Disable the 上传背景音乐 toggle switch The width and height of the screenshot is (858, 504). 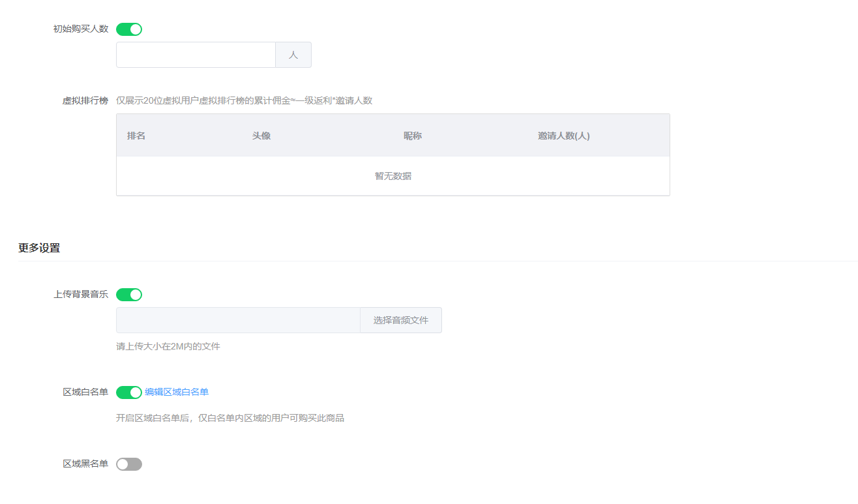point(128,294)
